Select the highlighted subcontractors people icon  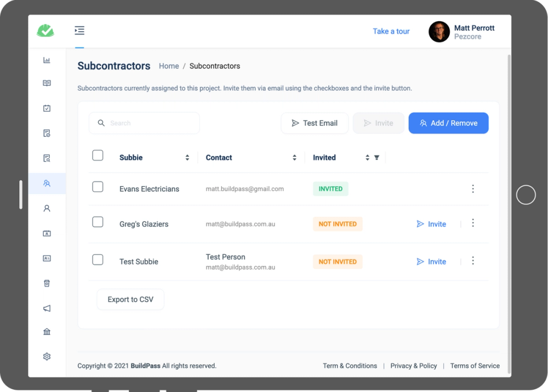[47, 183]
